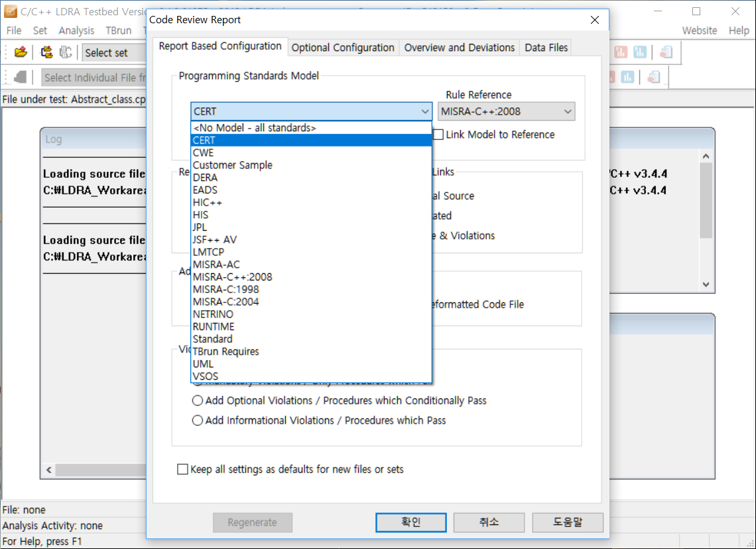Click the Regenerate button
Image resolution: width=756 pixels, height=549 pixels.
pos(253,522)
